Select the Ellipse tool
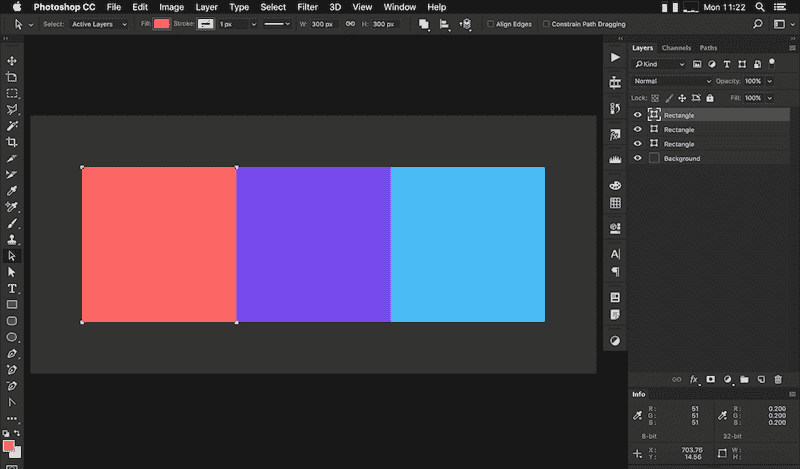The image size is (800, 469). point(12,337)
